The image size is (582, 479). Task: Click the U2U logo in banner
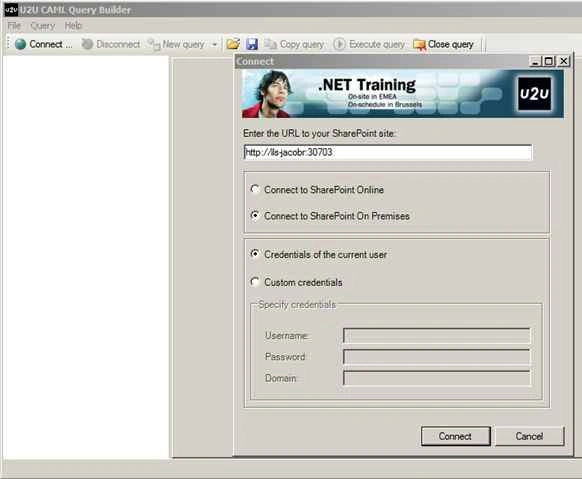pyautogui.click(x=534, y=93)
